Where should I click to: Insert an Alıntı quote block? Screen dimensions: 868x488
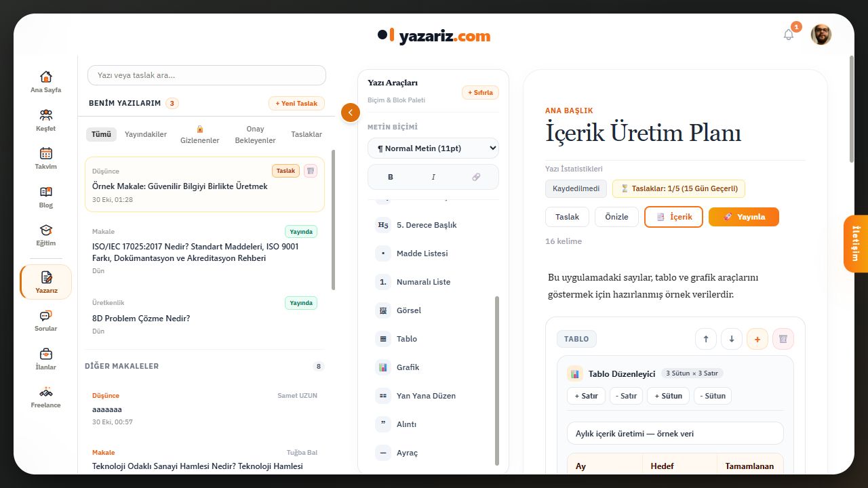pyautogui.click(x=433, y=424)
